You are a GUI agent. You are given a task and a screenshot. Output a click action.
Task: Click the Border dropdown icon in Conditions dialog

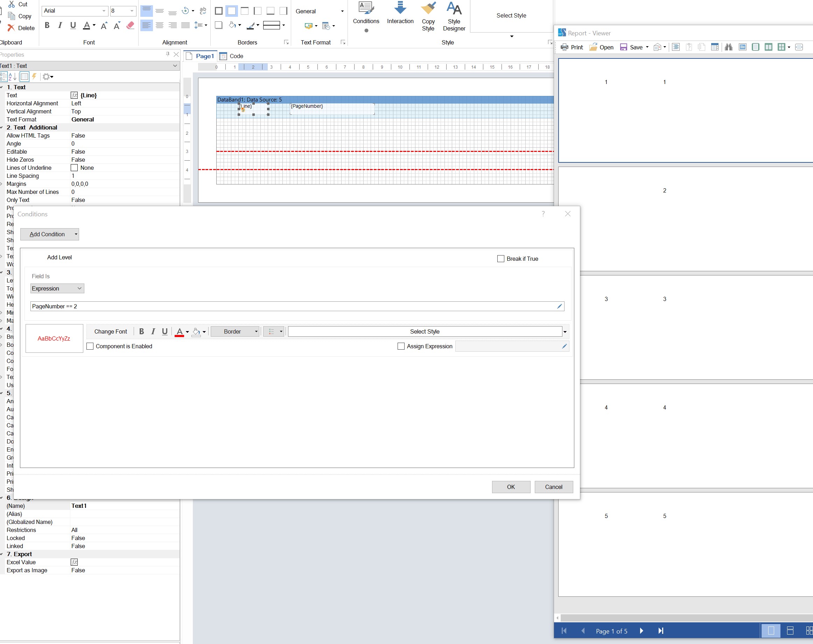[x=255, y=331]
